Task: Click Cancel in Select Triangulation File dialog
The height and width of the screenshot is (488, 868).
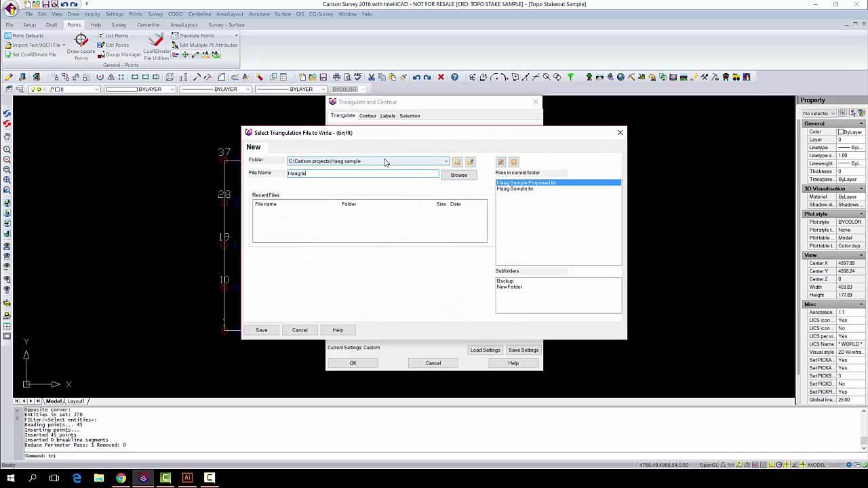Action: click(x=300, y=330)
